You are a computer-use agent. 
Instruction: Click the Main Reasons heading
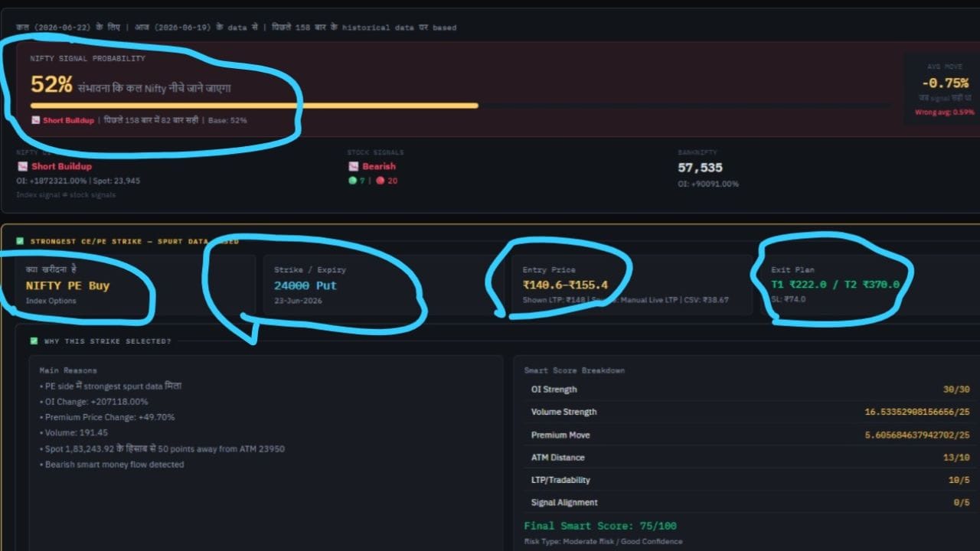[x=68, y=370]
